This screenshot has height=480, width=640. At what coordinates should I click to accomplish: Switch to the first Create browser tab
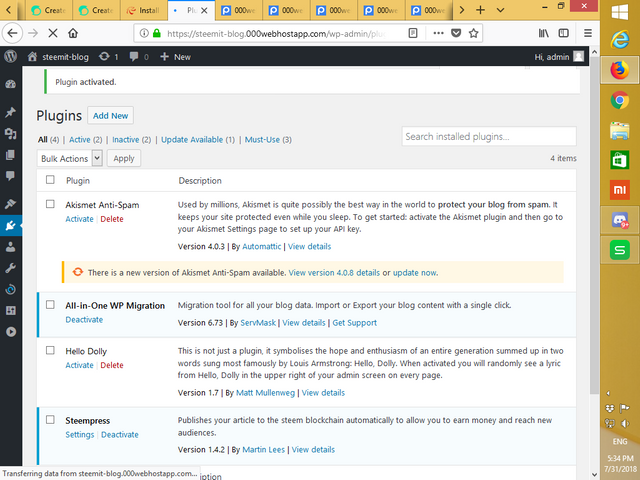49,10
